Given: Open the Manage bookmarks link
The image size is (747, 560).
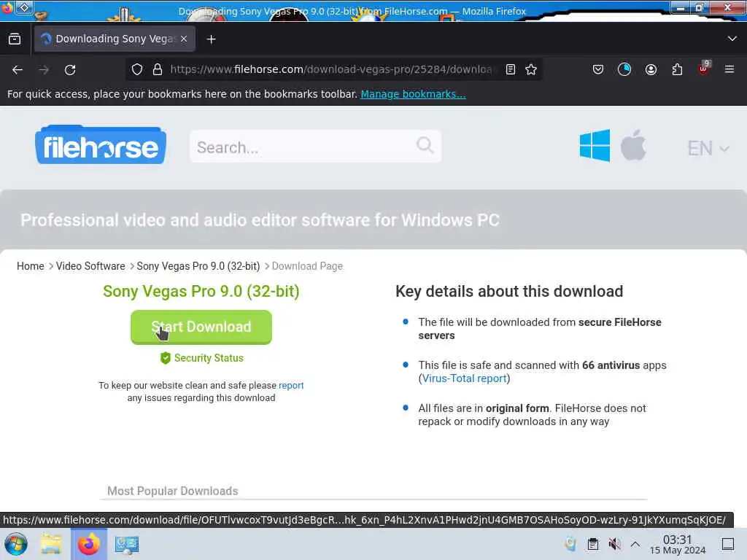Looking at the screenshot, I should tap(413, 94).
